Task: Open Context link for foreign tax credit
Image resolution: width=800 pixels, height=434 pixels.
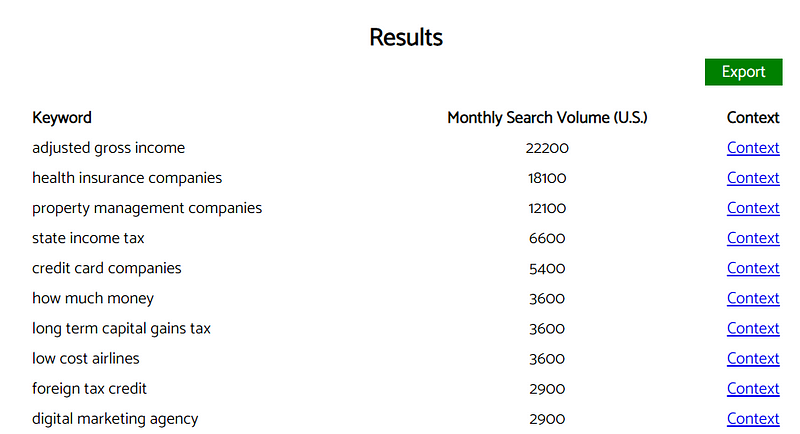Action: (753, 389)
